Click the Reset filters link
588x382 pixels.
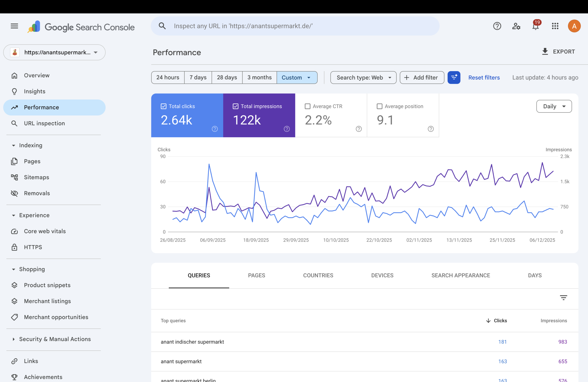pyautogui.click(x=484, y=78)
